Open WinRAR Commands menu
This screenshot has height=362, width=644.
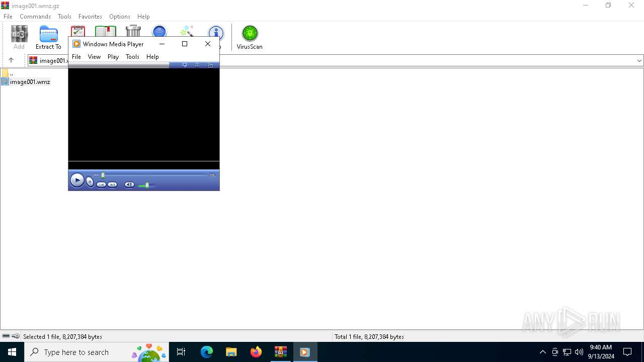pos(35,17)
